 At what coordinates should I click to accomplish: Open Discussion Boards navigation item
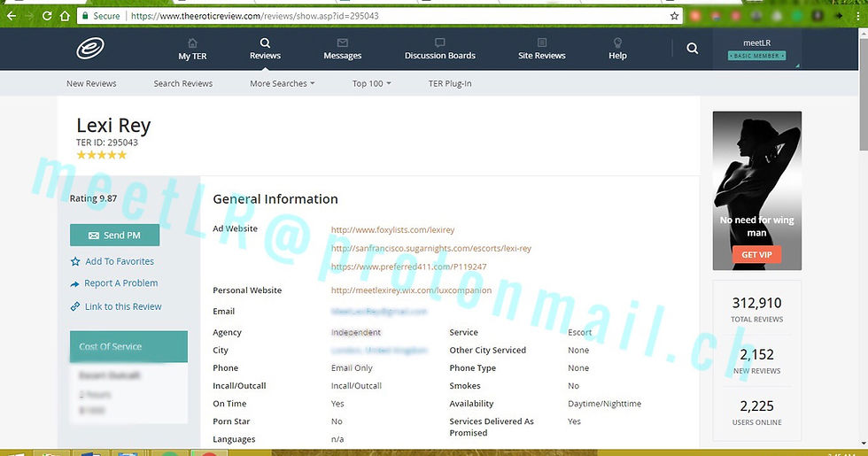click(440, 49)
